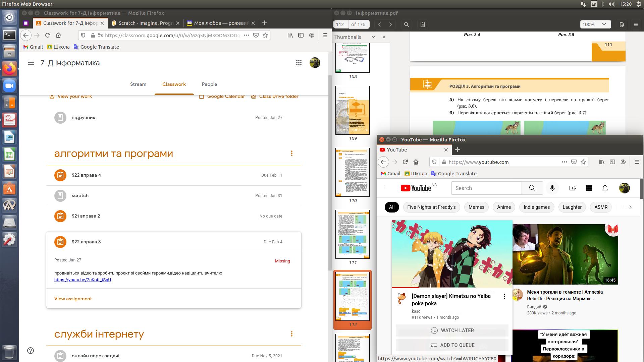Click WATCH LATER button
Screen dimensions: 644x362
coord(452,330)
